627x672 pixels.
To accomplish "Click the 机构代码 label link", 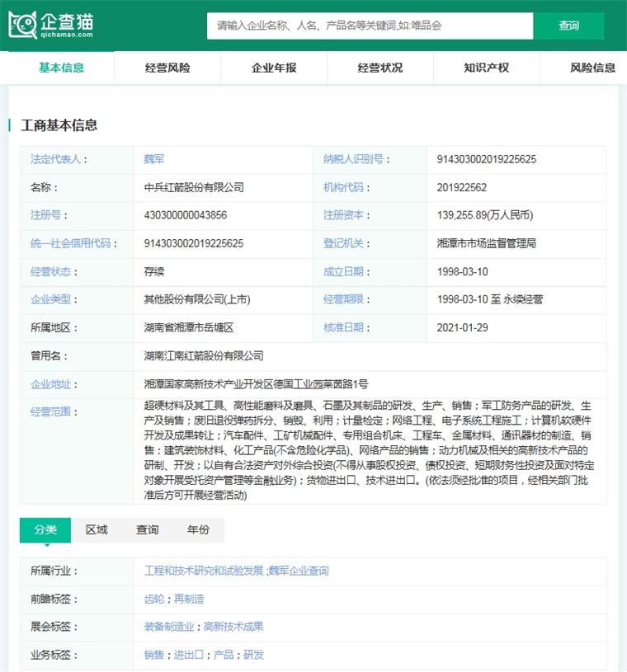I will pyautogui.click(x=343, y=188).
